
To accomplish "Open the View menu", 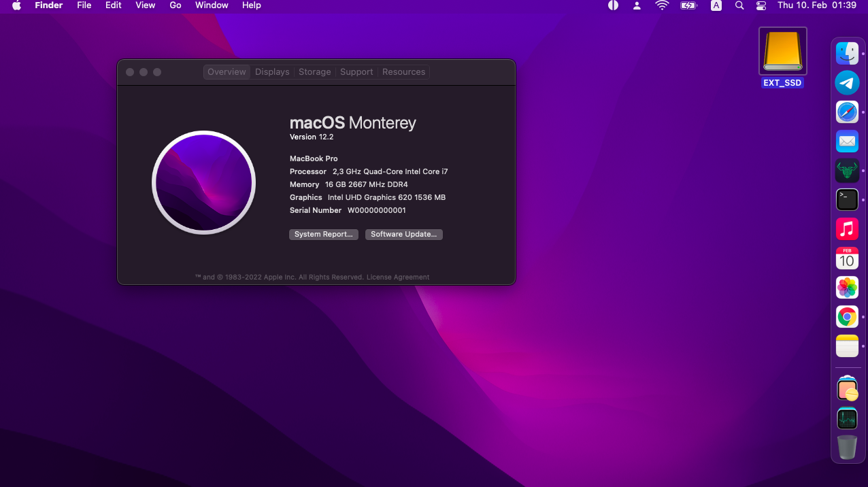I will pyautogui.click(x=146, y=5).
